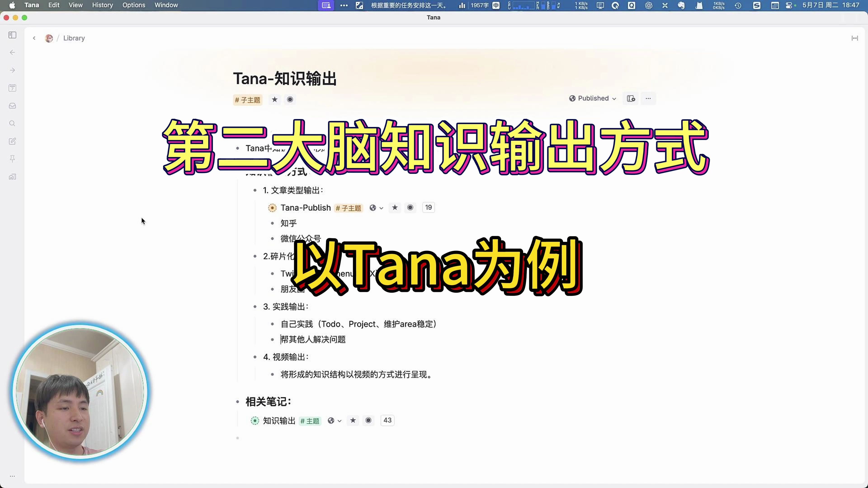Star the Tana-Publish node
Screen dimensions: 868x488
click(395, 207)
